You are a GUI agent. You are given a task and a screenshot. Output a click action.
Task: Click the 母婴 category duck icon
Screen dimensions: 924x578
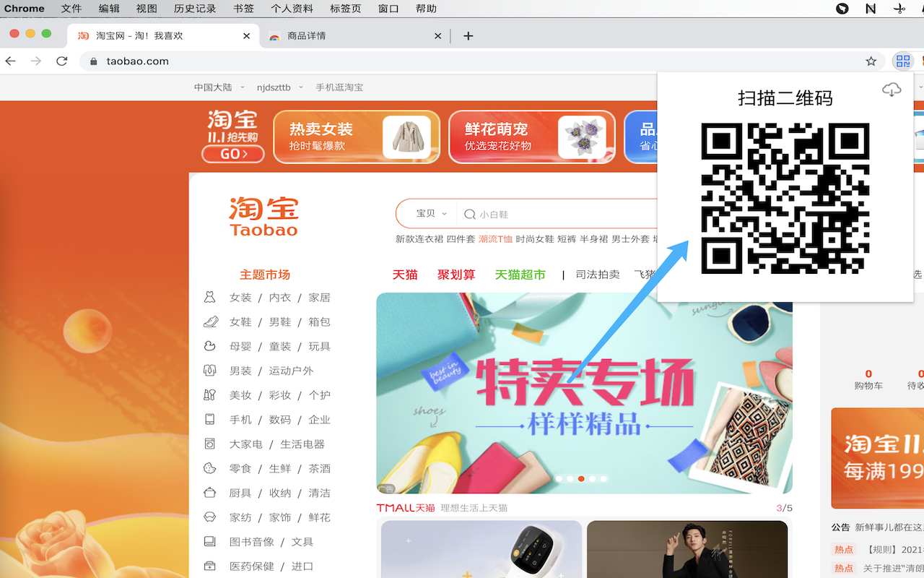point(210,346)
